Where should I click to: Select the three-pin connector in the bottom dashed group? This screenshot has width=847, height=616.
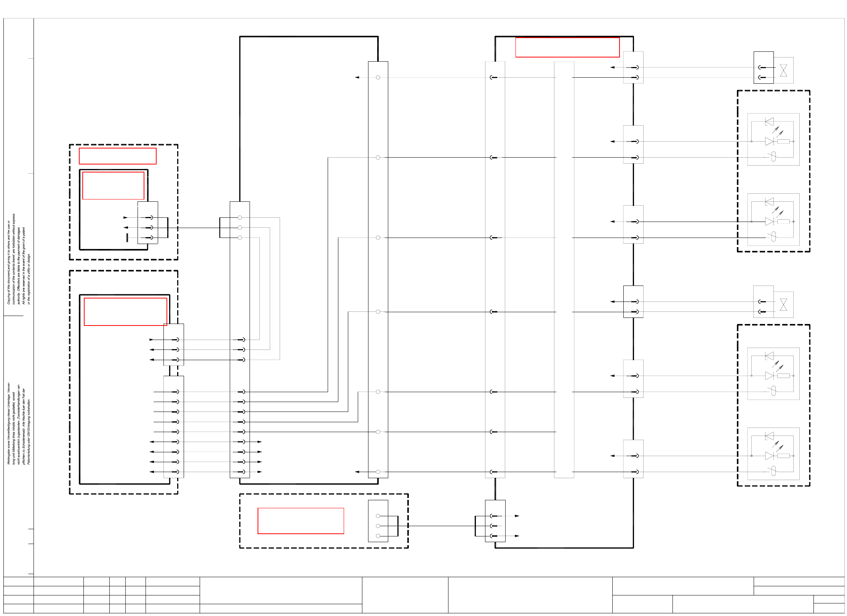tap(378, 521)
